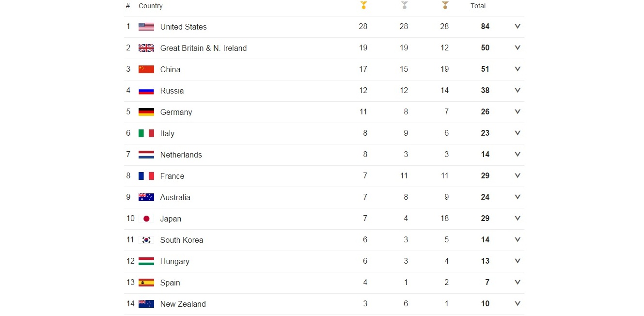The height and width of the screenshot is (316, 644).
Task: Click the gold medal column icon
Action: coord(363,5)
